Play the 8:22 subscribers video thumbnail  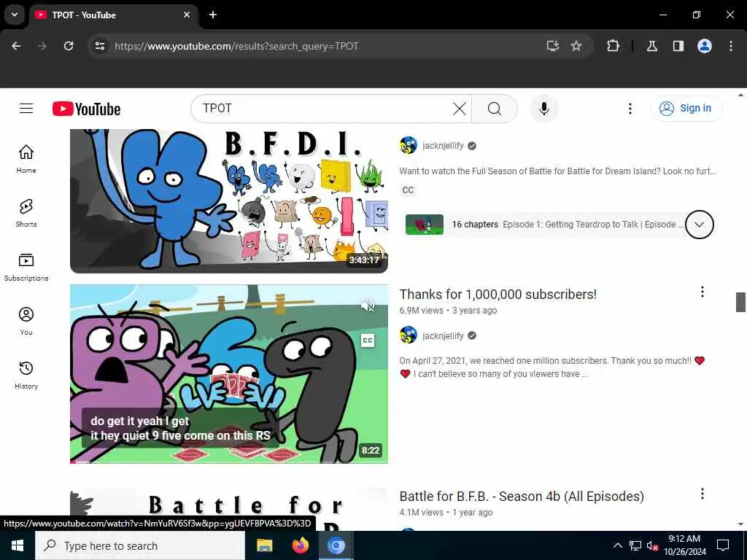click(228, 374)
